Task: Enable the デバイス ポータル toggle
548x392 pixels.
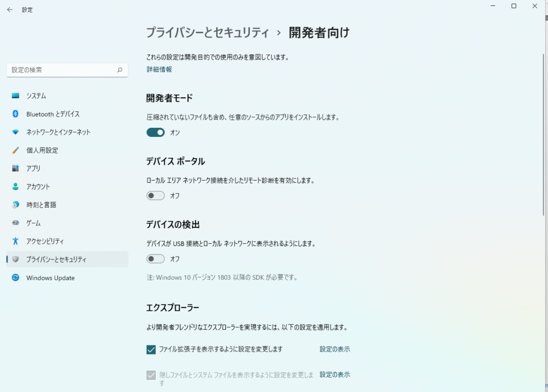Action: [156, 196]
